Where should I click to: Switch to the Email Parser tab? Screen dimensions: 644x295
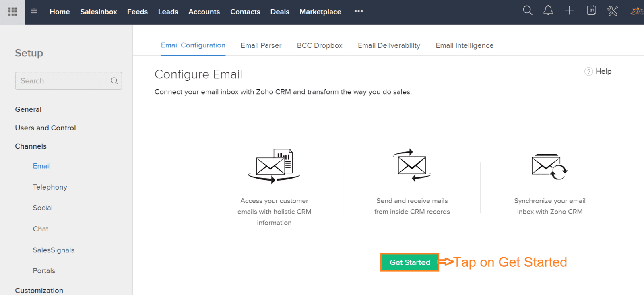261,46
